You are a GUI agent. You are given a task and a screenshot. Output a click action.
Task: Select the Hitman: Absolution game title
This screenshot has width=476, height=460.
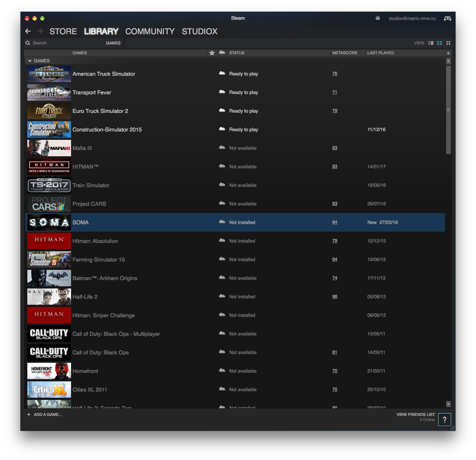95,241
